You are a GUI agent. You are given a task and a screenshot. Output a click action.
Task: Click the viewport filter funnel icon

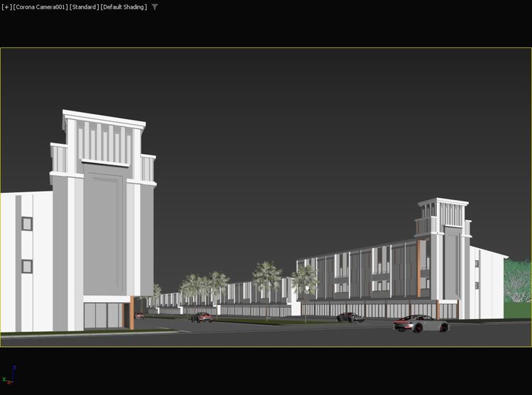click(155, 7)
